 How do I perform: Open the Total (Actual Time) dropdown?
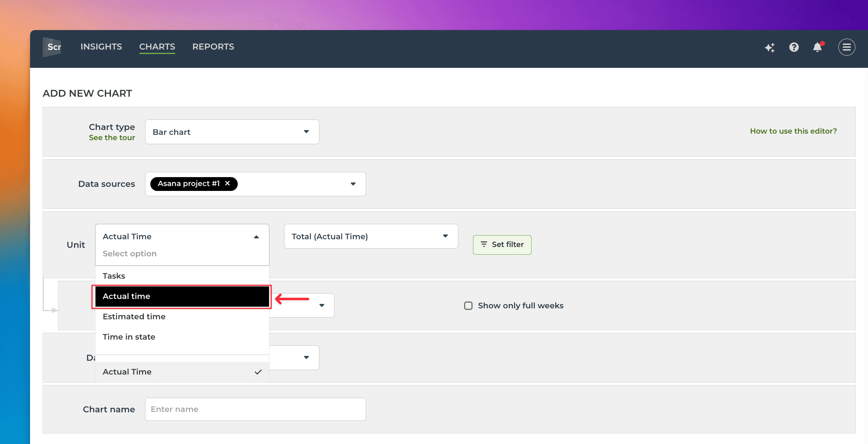point(371,236)
